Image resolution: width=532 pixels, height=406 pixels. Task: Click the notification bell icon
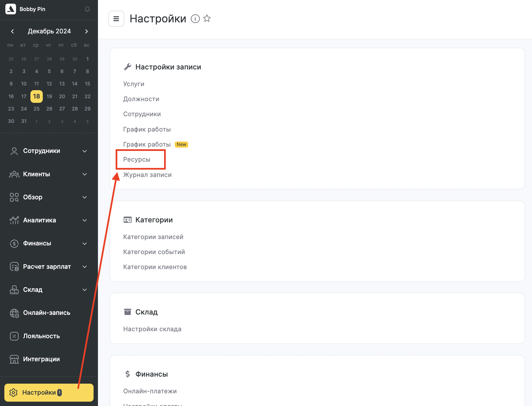(x=87, y=9)
